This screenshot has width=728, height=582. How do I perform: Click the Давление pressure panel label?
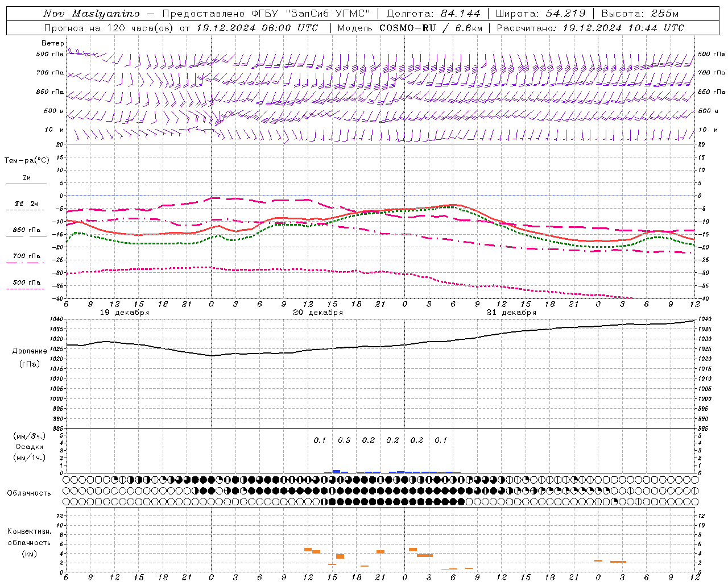[30, 351]
